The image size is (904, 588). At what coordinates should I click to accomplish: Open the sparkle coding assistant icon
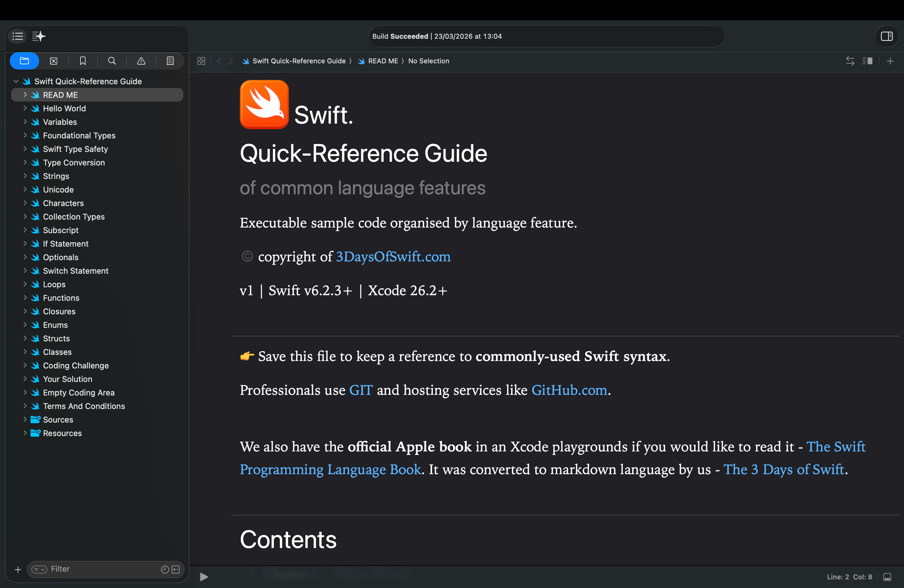pyautogui.click(x=39, y=36)
